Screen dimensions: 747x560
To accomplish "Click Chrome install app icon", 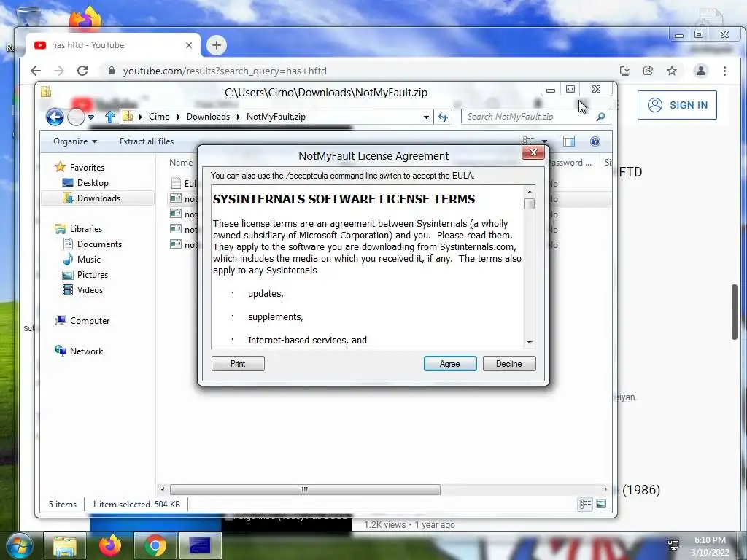I will 625,71.
